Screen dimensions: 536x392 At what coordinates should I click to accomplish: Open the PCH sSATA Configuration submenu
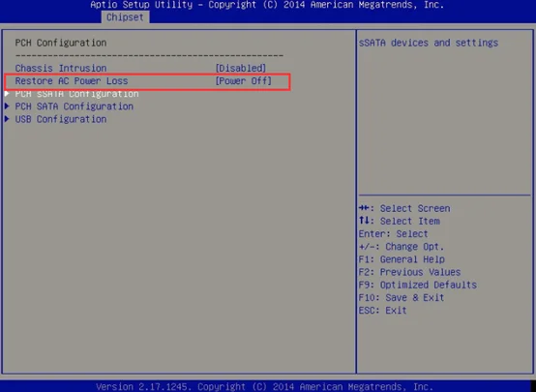76,94
